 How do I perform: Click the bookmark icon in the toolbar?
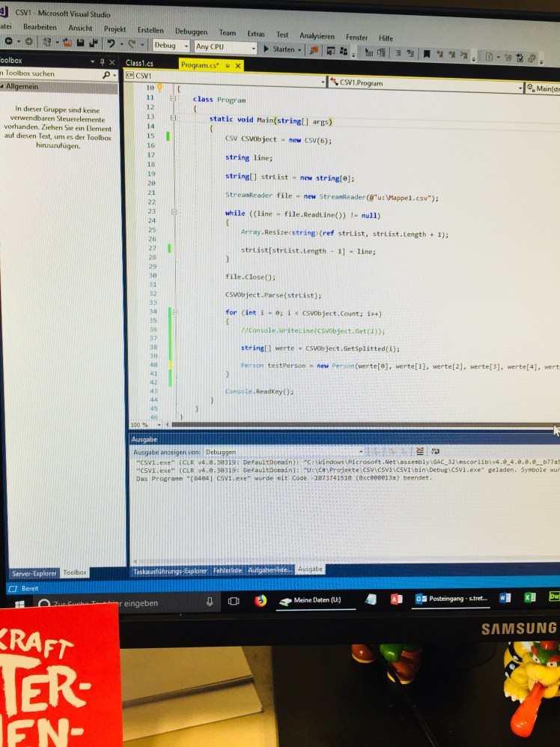[x=427, y=54]
